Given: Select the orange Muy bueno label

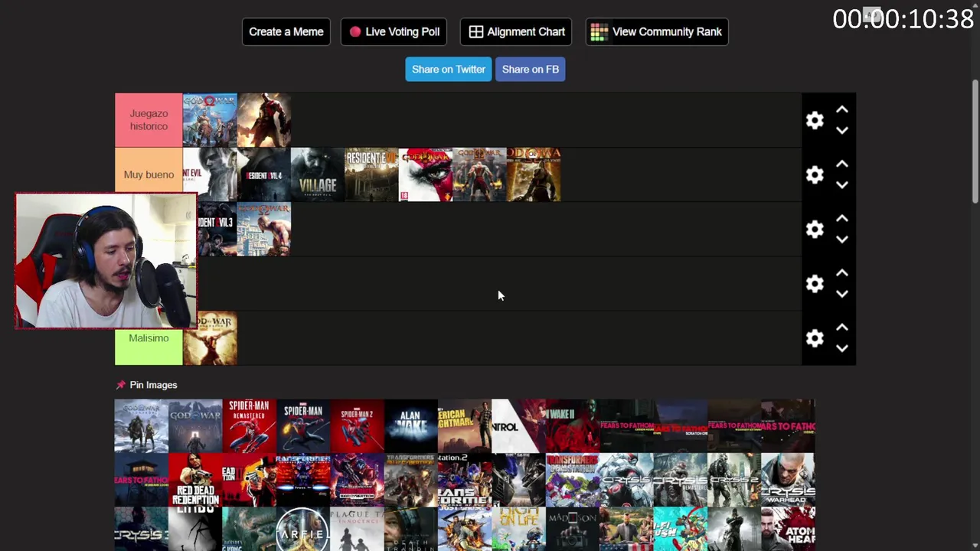Looking at the screenshot, I should (149, 174).
